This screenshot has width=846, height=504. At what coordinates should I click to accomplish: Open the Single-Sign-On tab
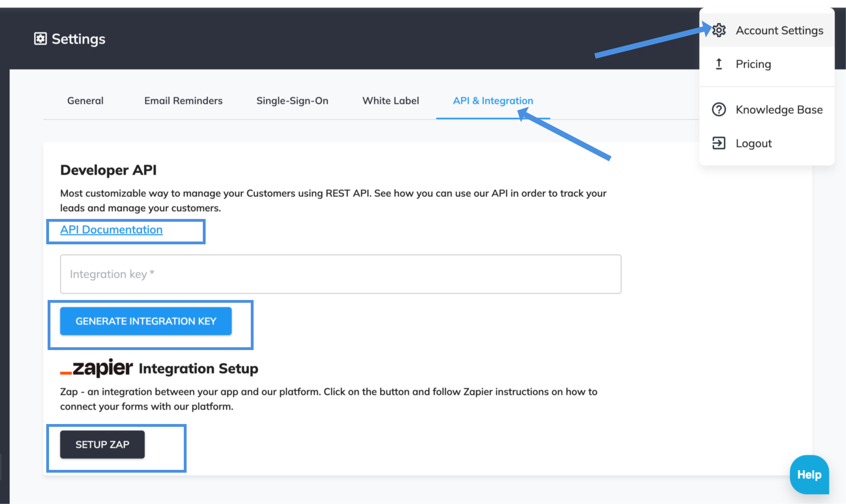pyautogui.click(x=292, y=100)
